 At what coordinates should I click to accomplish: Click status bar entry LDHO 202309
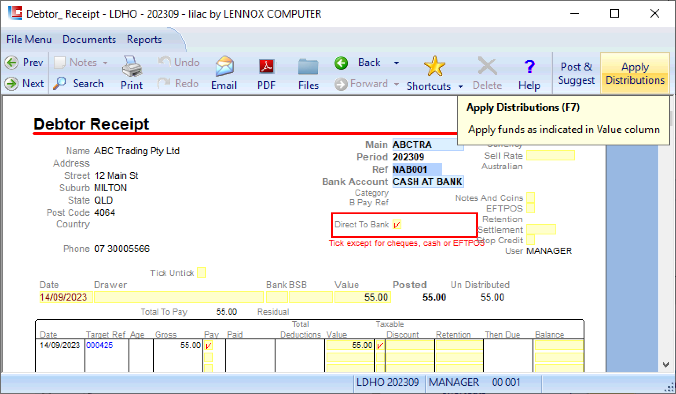click(387, 382)
